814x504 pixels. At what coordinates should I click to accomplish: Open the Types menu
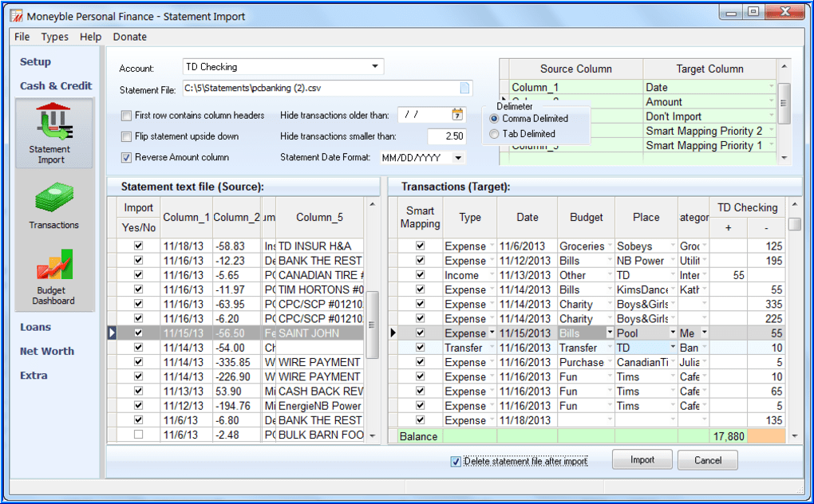54,37
